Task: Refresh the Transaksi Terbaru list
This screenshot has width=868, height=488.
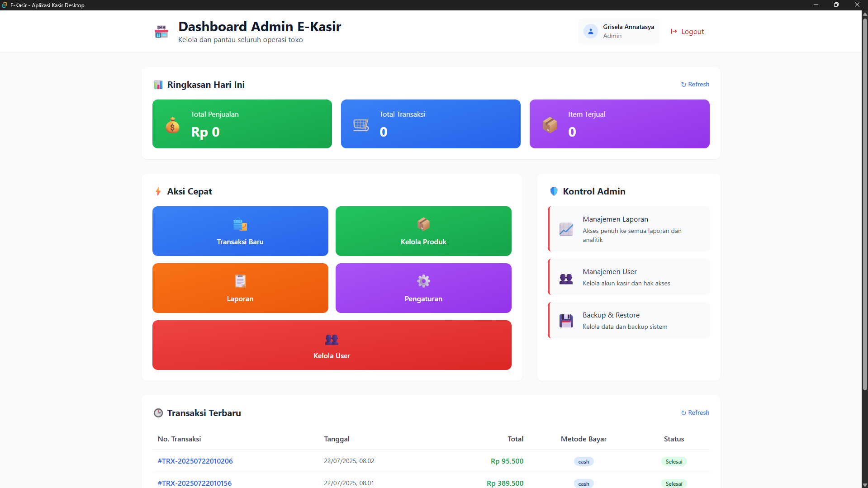Action: click(x=695, y=413)
